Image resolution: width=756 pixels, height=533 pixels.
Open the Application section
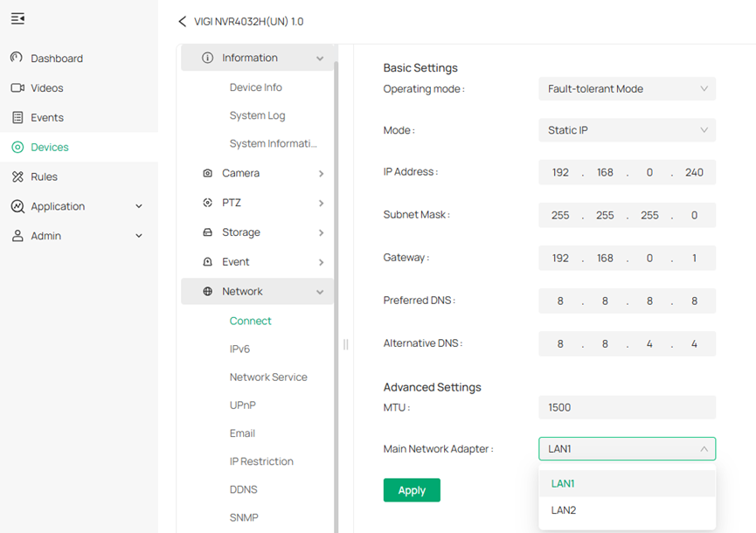coord(56,205)
